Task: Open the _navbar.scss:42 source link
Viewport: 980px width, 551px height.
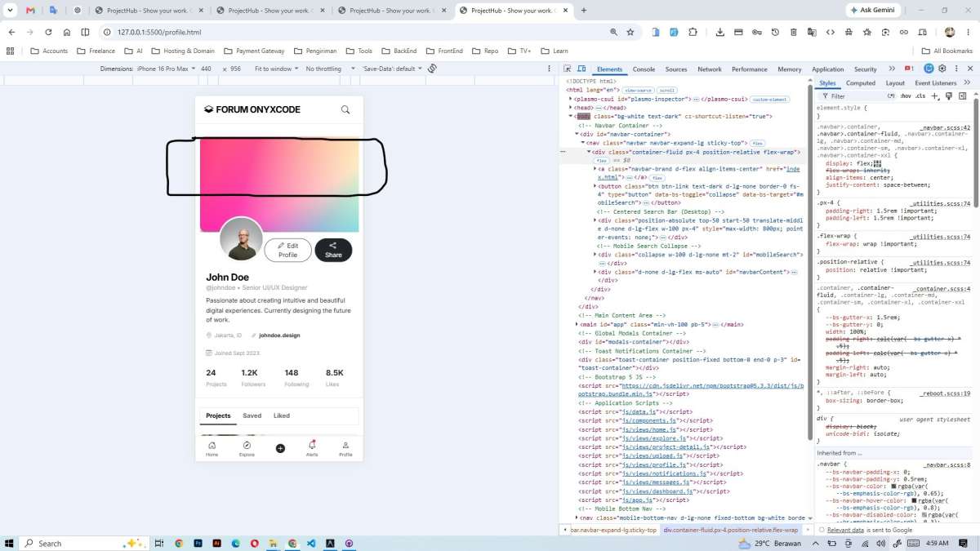Action: pos(945,127)
